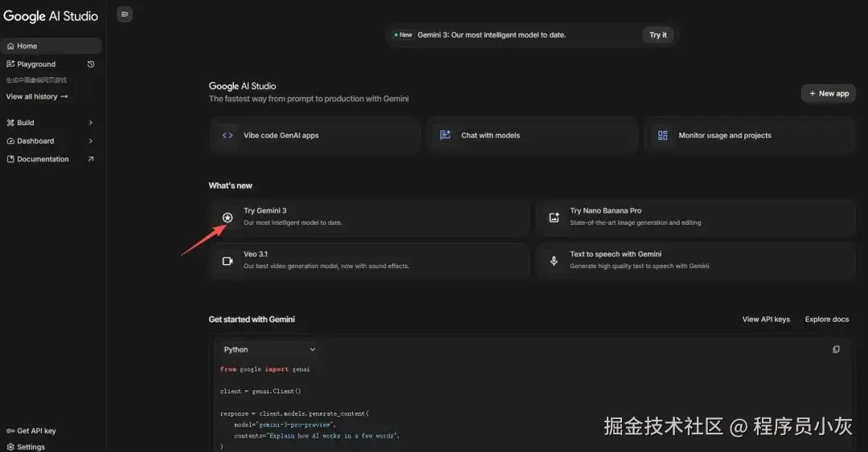Open the Python language dropdown

coord(269,350)
